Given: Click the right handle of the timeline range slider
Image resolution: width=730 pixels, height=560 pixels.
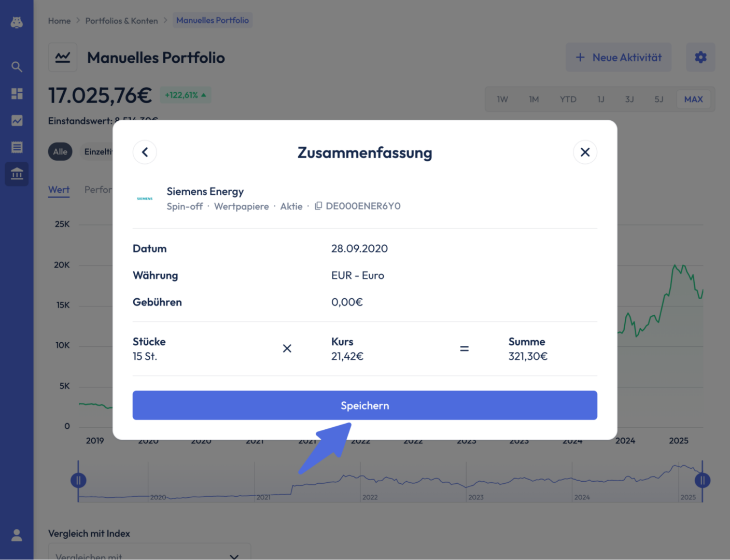Looking at the screenshot, I should [702, 480].
